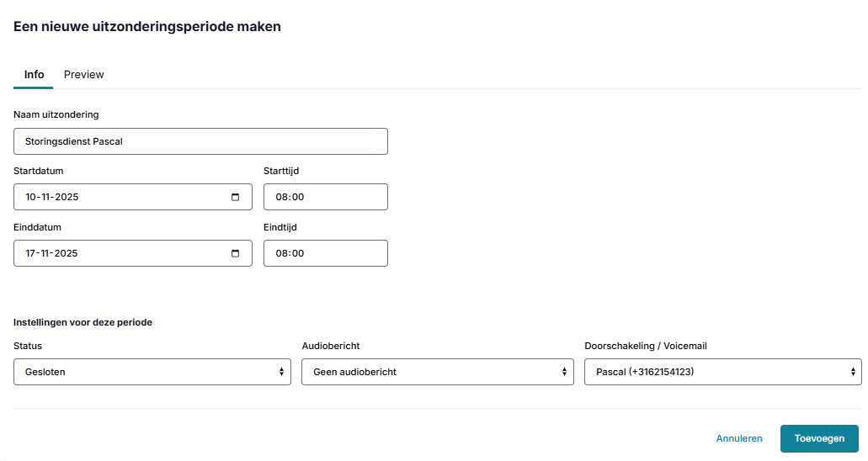Click the Einddatum field showing 17-11-2025

coord(133,253)
